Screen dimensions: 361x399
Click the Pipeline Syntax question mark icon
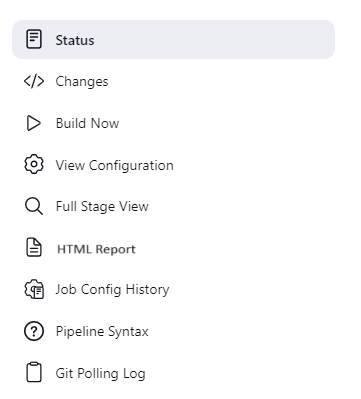pyautogui.click(x=34, y=331)
